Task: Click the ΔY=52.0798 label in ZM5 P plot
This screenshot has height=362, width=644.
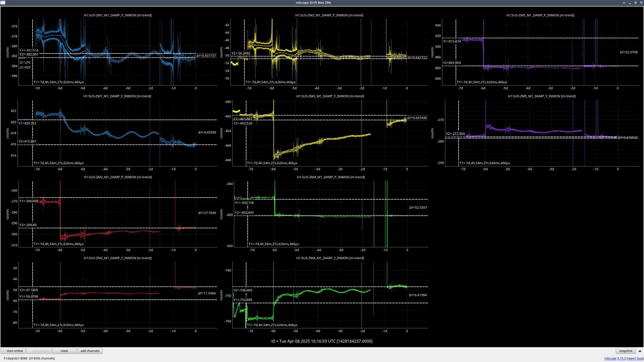Action: click(629, 52)
